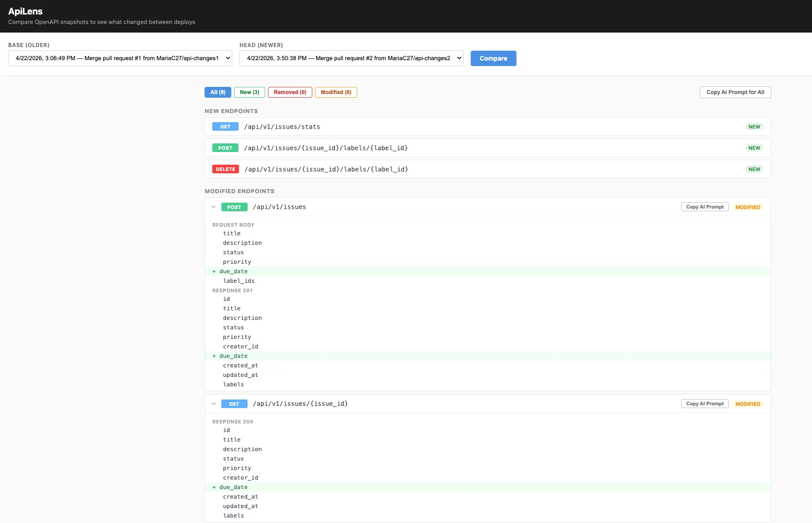Click the RESPONSE 200 section heading

pyautogui.click(x=233, y=422)
